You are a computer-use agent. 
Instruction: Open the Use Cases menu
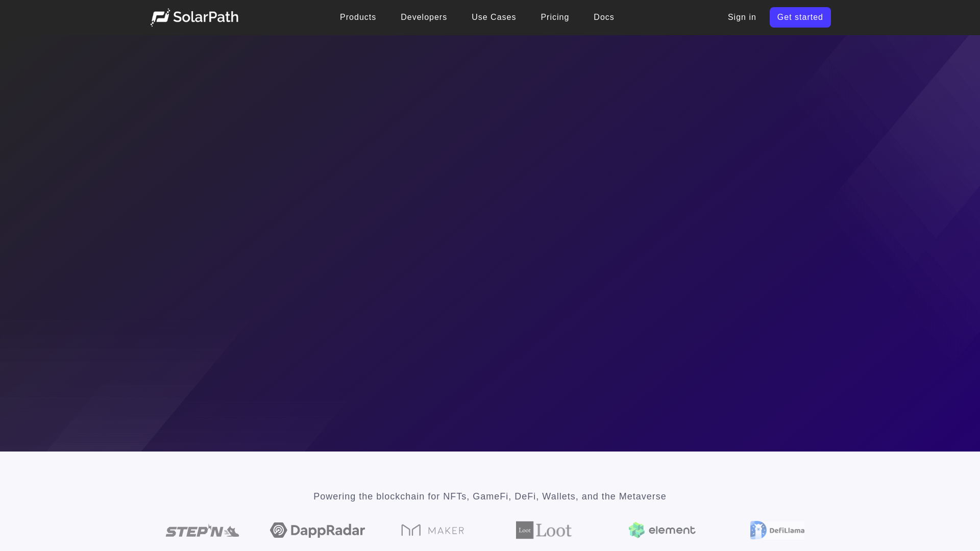tap(494, 17)
